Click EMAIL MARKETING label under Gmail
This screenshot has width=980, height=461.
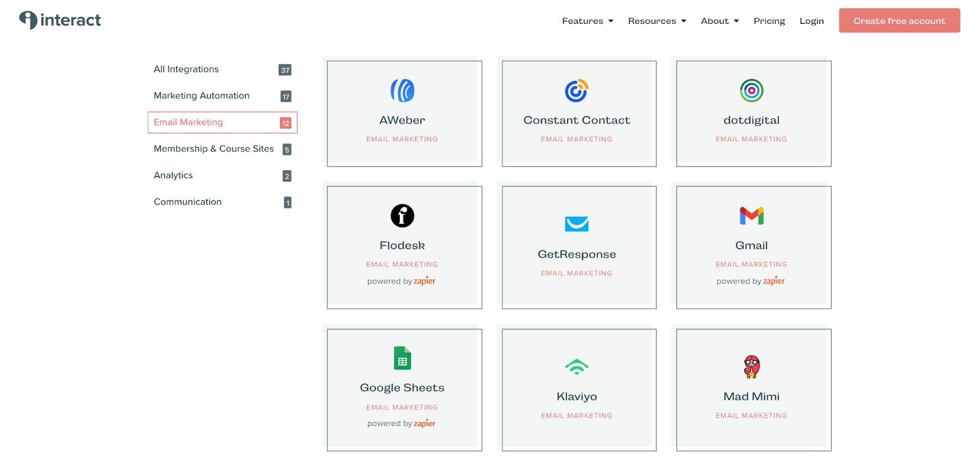pyautogui.click(x=752, y=264)
